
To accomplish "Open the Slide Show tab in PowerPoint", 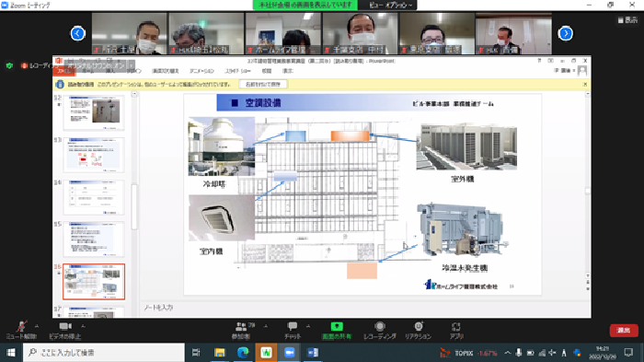I will pos(237,71).
